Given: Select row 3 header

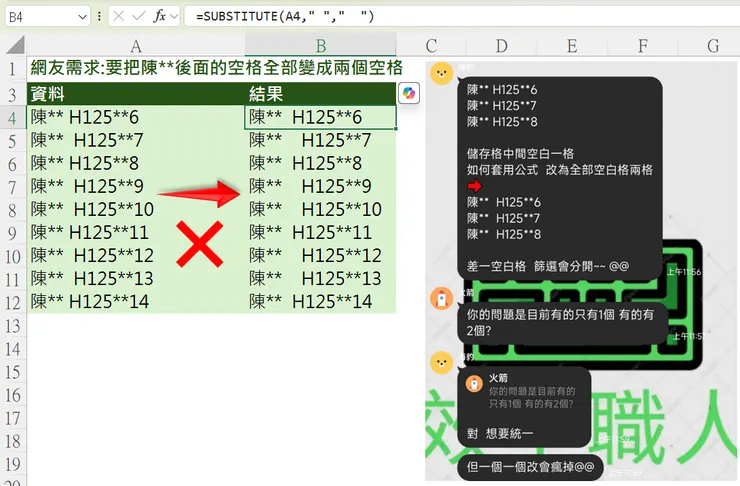Looking at the screenshot, I should (13, 94).
